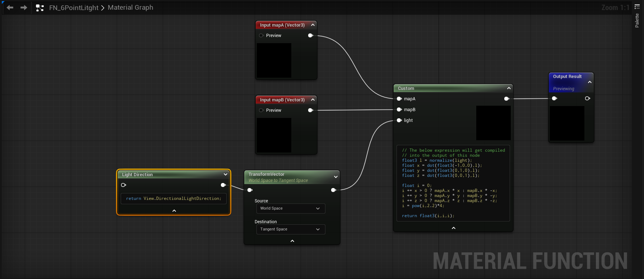Click the Palette list icon
This screenshot has width=644, height=279.
point(637,6)
